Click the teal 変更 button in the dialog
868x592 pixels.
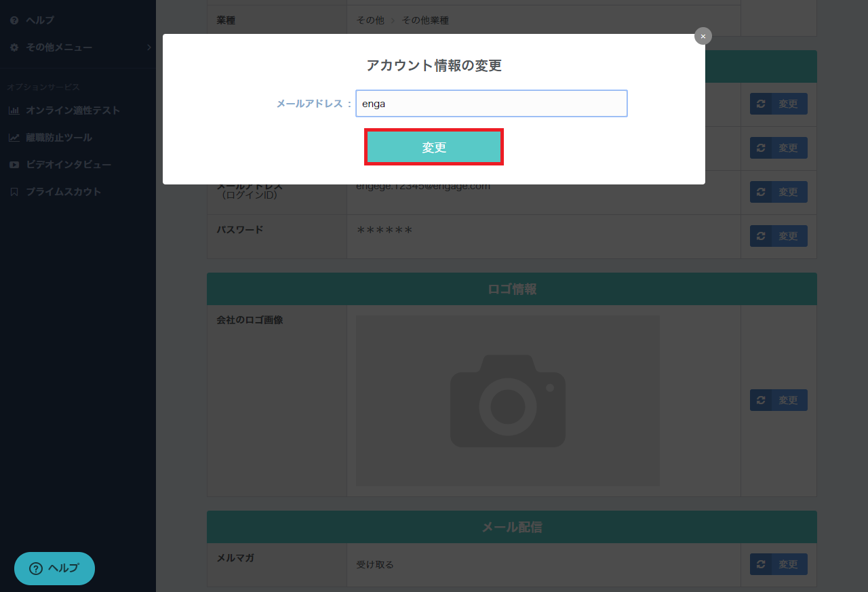[434, 147]
